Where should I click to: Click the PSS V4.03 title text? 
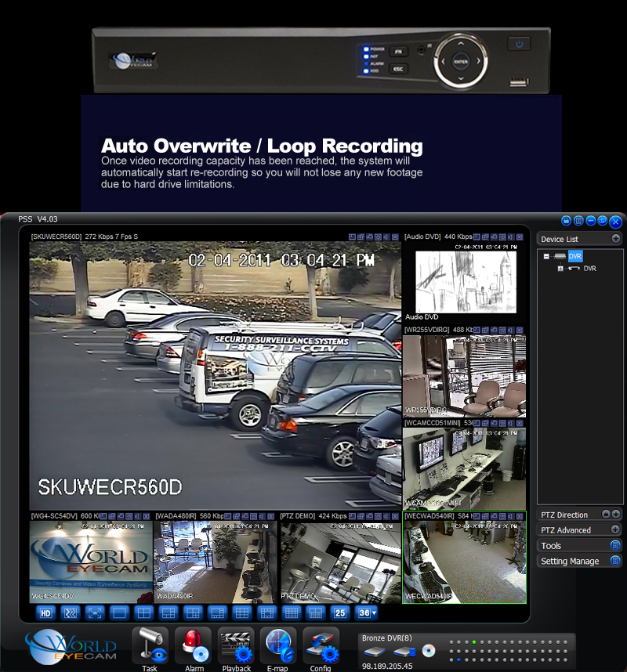[38, 219]
